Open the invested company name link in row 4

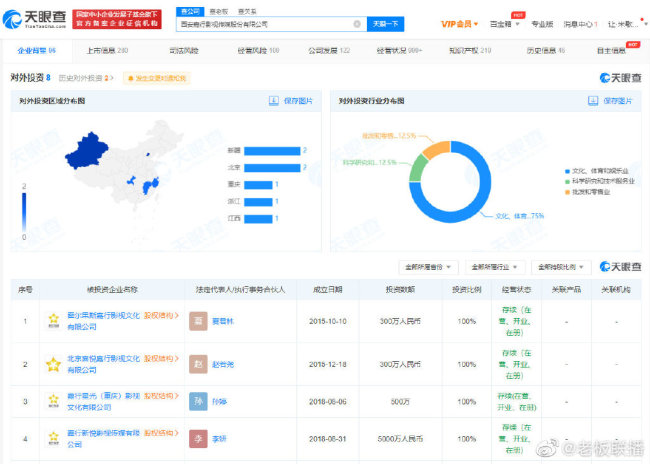click(x=103, y=439)
